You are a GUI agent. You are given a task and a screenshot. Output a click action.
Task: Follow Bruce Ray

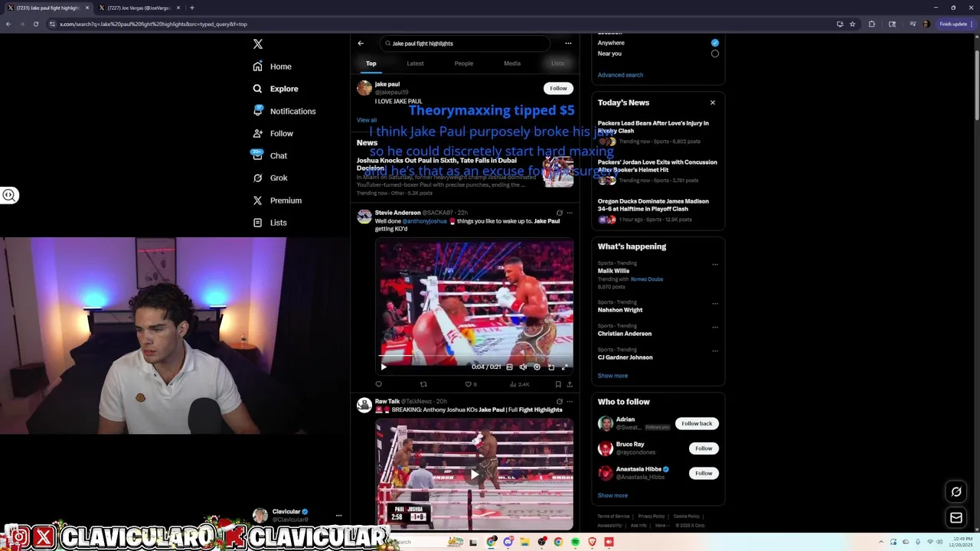coord(704,448)
